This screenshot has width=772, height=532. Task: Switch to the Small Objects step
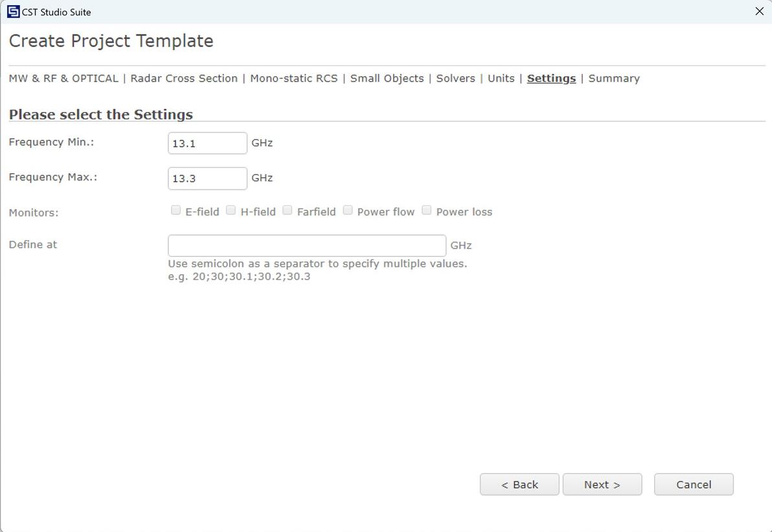click(387, 78)
